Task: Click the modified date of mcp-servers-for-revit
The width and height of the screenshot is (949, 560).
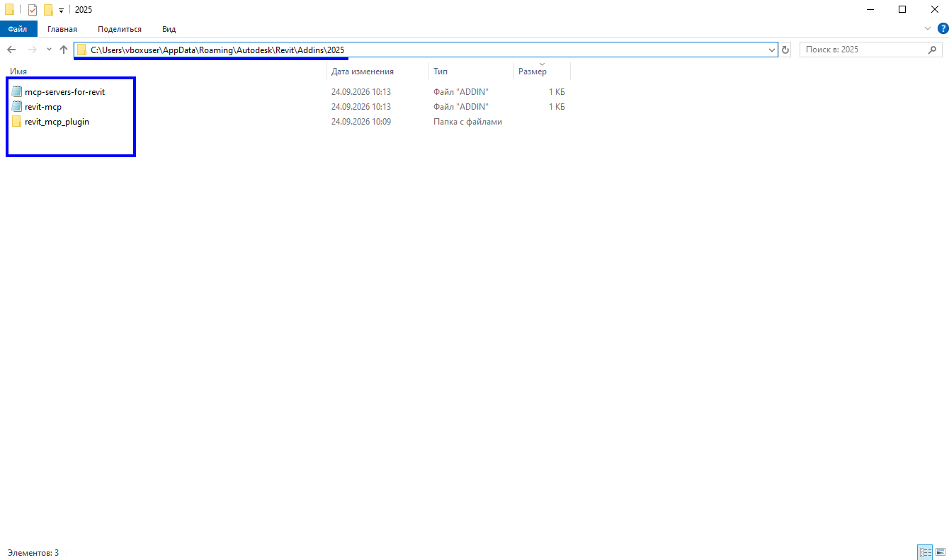Action: point(361,92)
